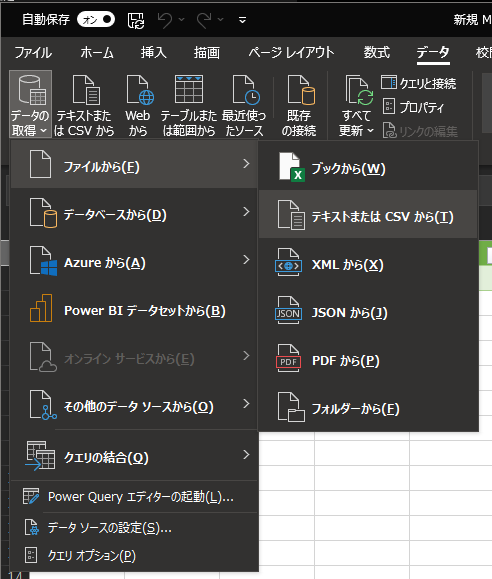Select クエリの結合(Q) menu item
This screenshot has width=492, height=579.
pos(134,455)
